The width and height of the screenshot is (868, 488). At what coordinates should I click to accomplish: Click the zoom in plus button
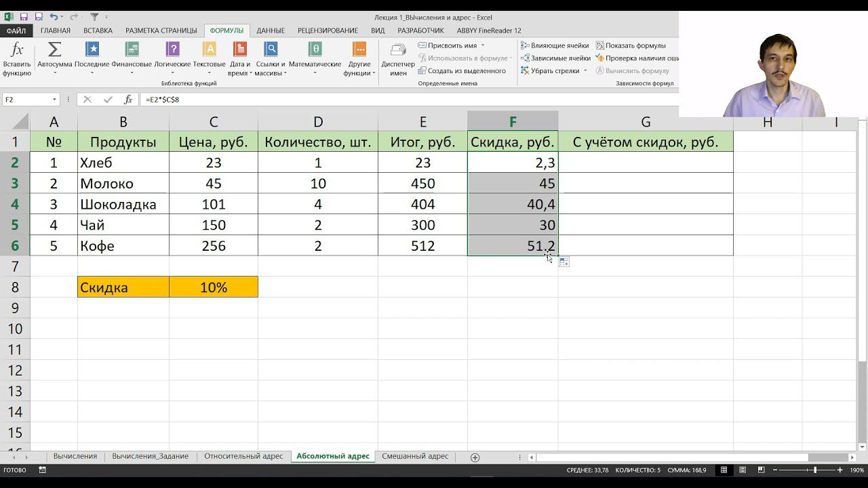coord(840,470)
